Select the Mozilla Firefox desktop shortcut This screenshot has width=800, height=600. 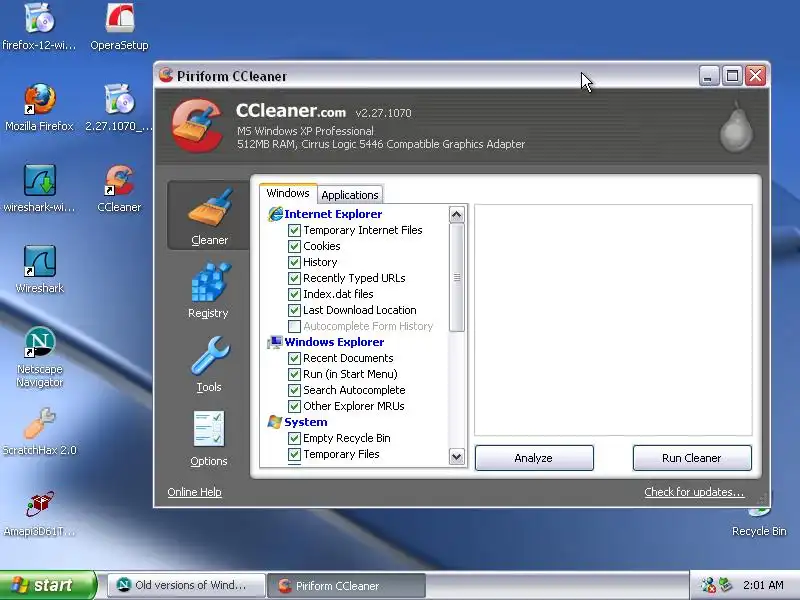click(39, 108)
